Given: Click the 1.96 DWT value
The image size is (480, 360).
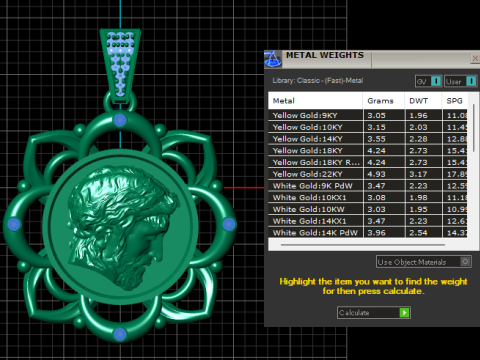Looking at the screenshot, I should point(418,115).
